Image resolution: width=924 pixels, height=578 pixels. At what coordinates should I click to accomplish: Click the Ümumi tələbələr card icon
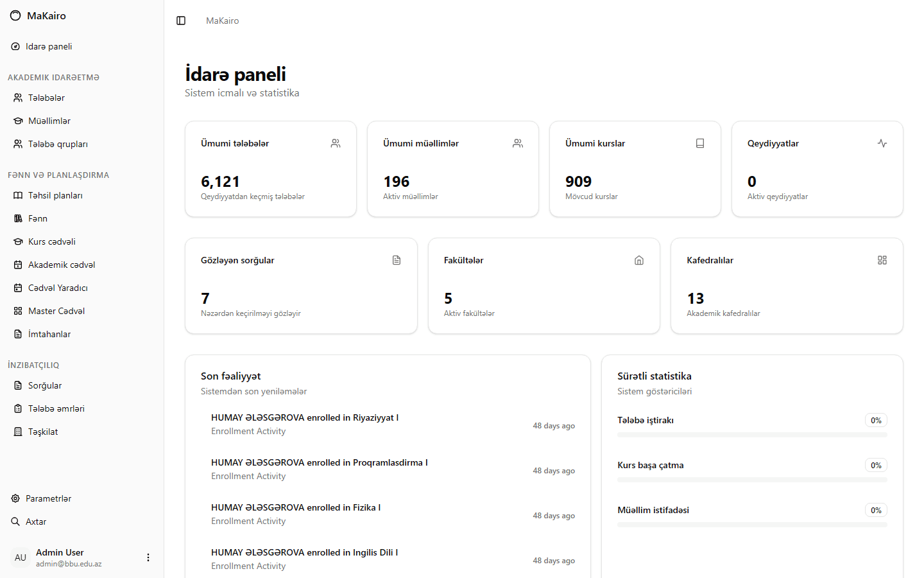[336, 143]
